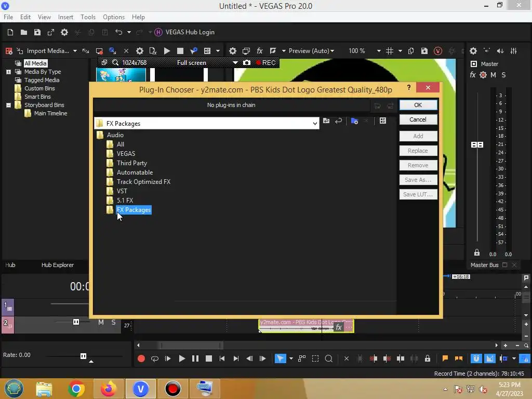Viewport: 532px width, 399px height.
Task: Select the VEGAS plug-in folder
Action: pos(126,154)
